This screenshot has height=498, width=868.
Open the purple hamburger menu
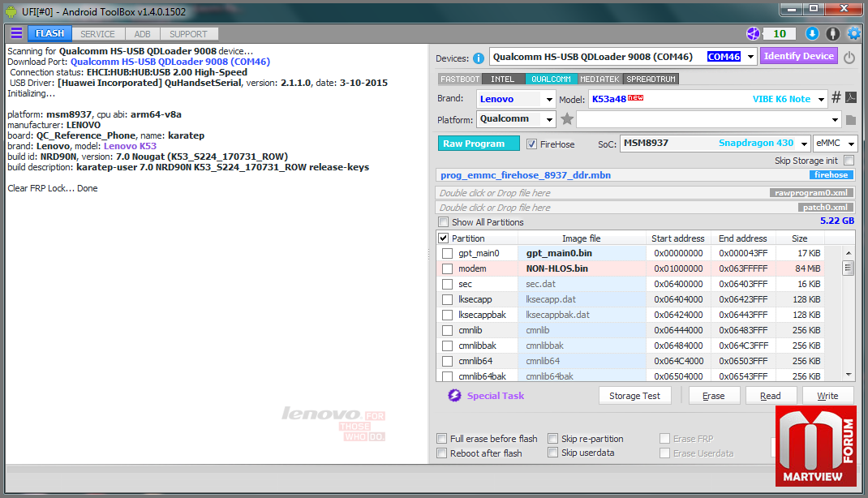[16, 34]
